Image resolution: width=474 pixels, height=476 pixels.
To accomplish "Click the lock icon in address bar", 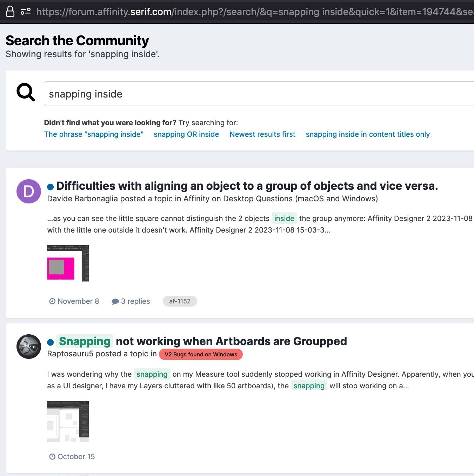I will [10, 11].
